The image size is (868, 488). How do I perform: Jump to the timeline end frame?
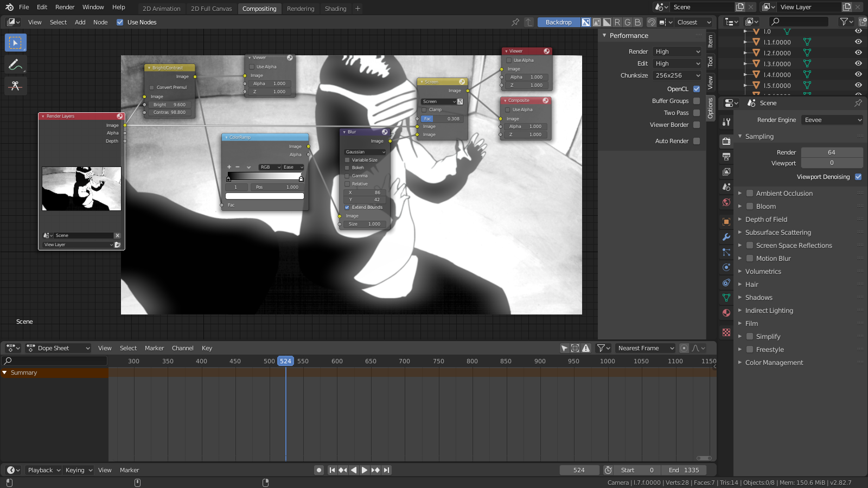(x=386, y=470)
